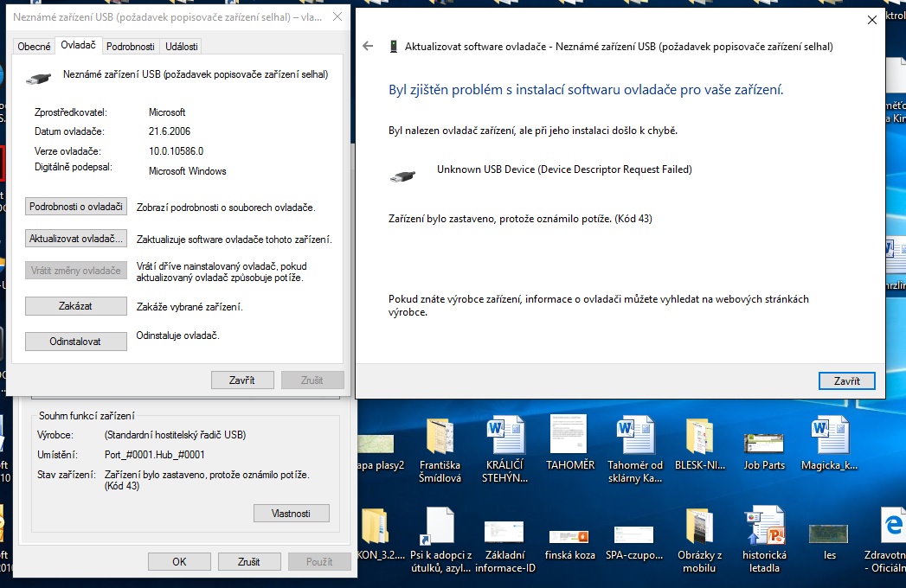Open the Podrobnosti tab
This screenshot has height=588, width=906.
coord(131,46)
